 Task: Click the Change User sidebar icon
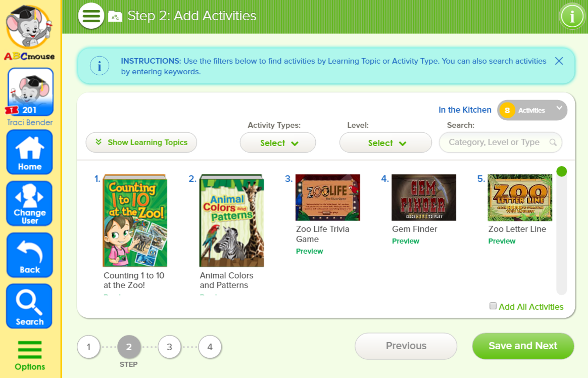point(30,203)
